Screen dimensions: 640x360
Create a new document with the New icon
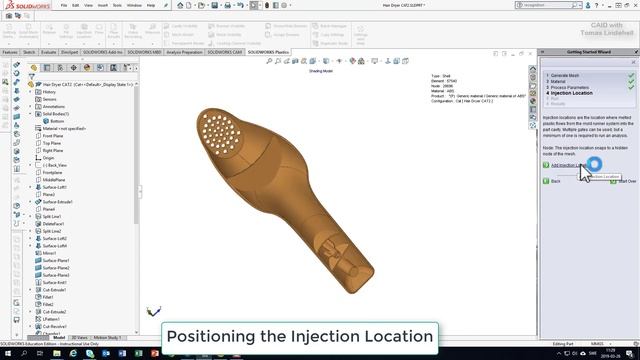pos(189,5)
